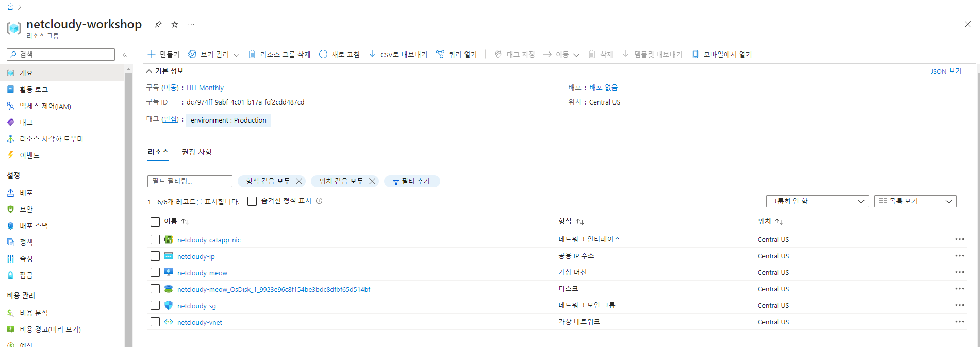Pin netcloudy-workshop to dashboard

pos(158,24)
